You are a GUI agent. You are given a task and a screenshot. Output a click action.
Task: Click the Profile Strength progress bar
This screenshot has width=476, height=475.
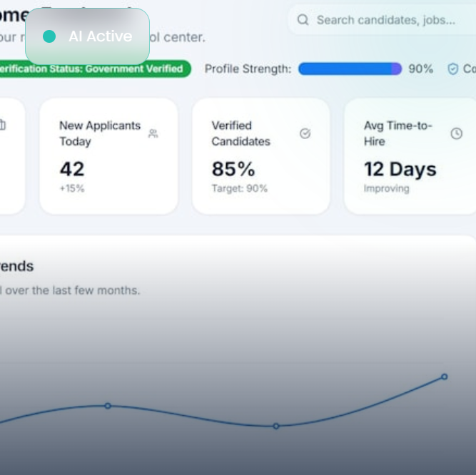coord(350,69)
